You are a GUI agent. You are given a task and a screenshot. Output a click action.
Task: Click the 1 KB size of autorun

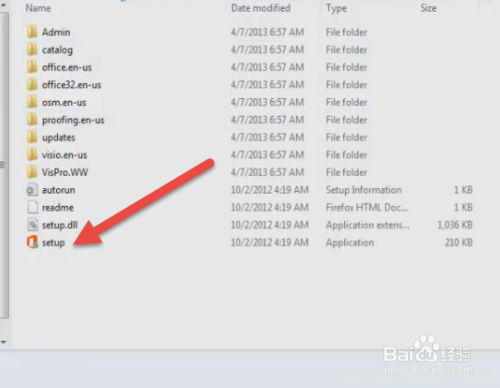(x=463, y=190)
